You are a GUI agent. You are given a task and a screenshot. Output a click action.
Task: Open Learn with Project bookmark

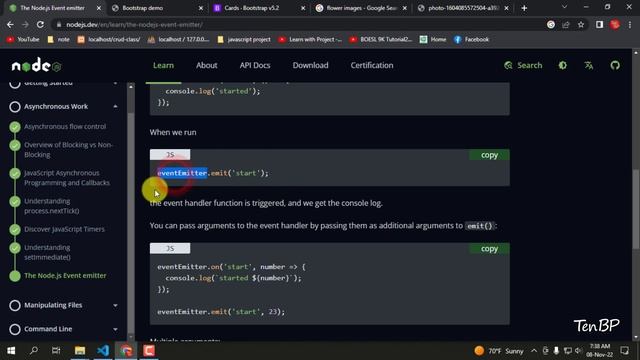point(310,39)
